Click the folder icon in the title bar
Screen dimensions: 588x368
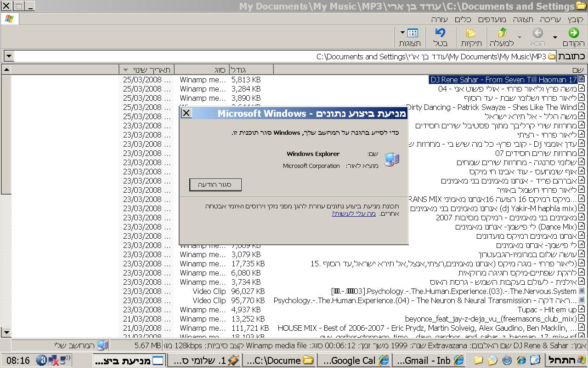tap(582, 6)
